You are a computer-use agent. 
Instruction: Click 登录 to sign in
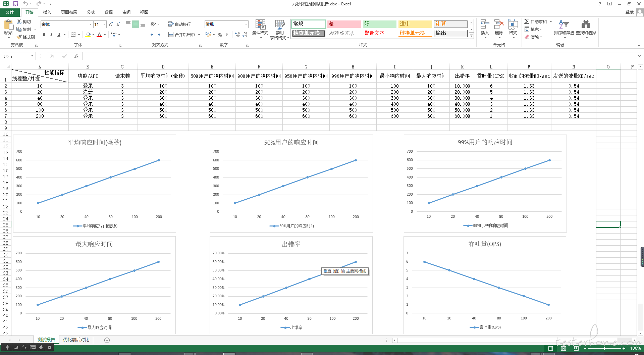[629, 12]
